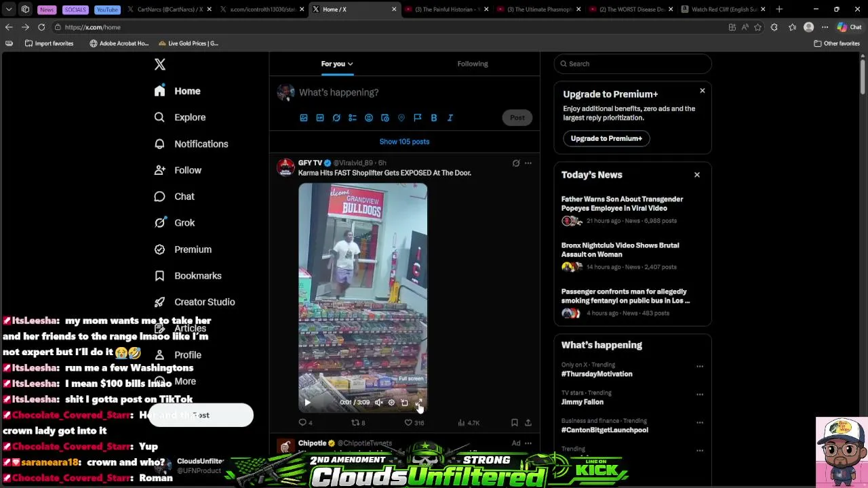
Task: Add a GIF to the post
Action: click(320, 118)
